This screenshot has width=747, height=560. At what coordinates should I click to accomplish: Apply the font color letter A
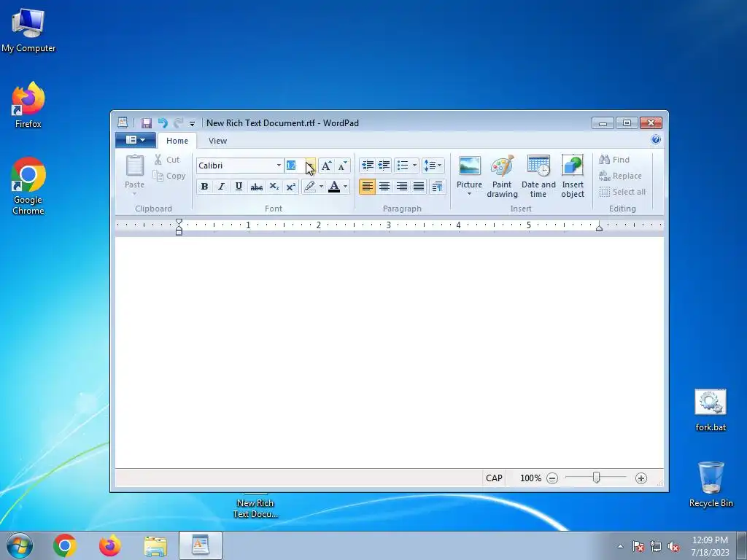pos(334,187)
